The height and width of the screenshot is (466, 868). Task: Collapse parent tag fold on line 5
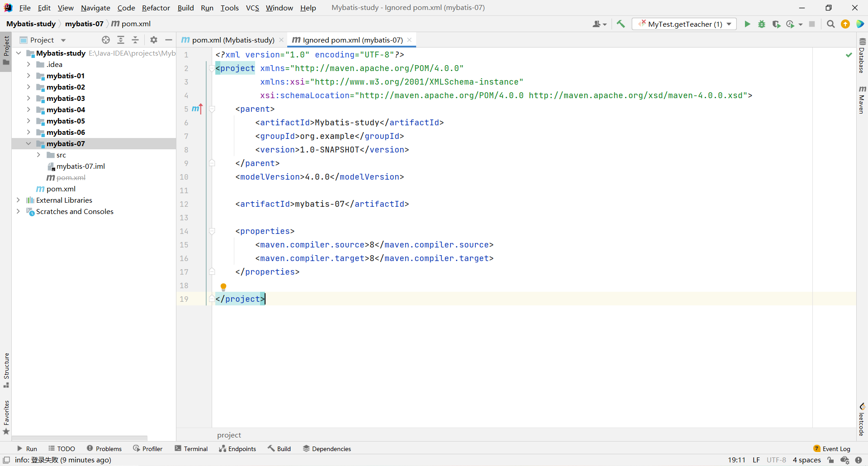(x=212, y=109)
